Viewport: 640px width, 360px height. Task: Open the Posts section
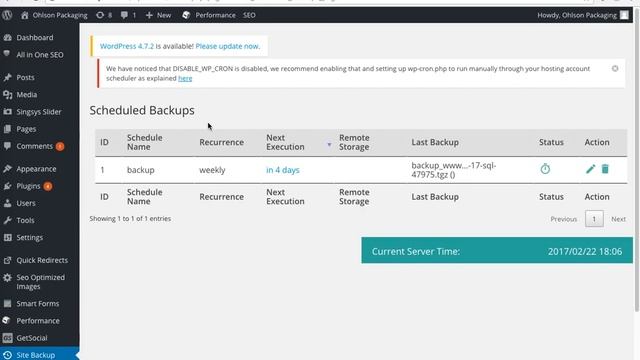(25, 77)
